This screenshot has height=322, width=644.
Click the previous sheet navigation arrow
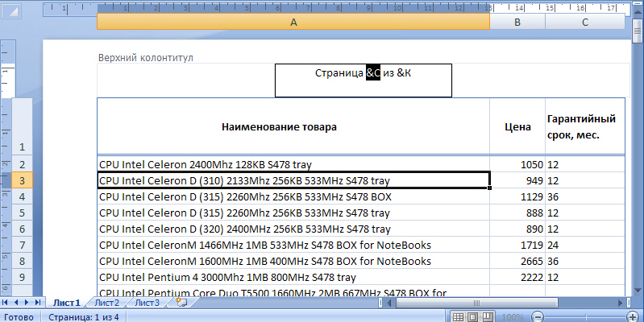(16, 303)
